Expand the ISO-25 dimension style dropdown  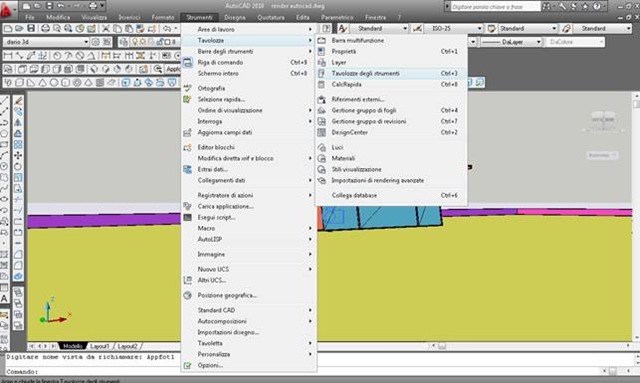[x=454, y=28]
